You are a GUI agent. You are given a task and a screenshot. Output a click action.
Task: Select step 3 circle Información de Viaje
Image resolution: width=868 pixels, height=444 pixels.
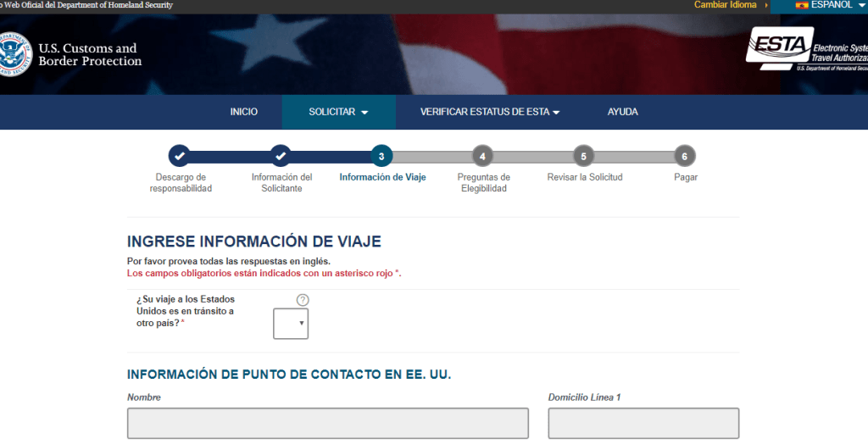pyautogui.click(x=381, y=156)
